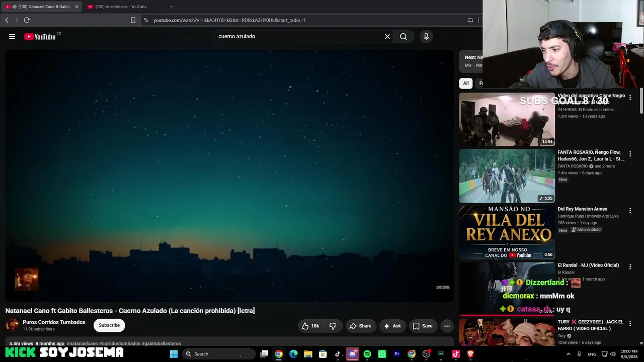Close the Natanael Cano tab
644x362 pixels.
click(x=76, y=7)
